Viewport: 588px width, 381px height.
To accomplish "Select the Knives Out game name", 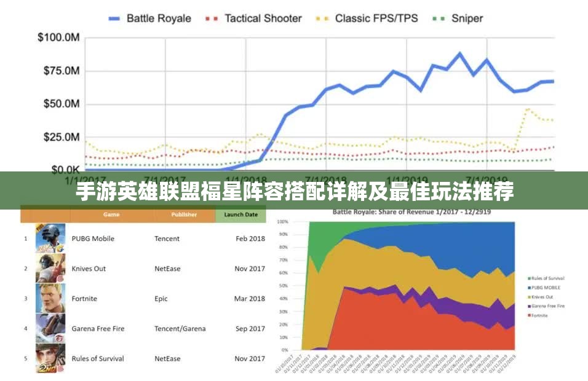I will click(x=89, y=269).
